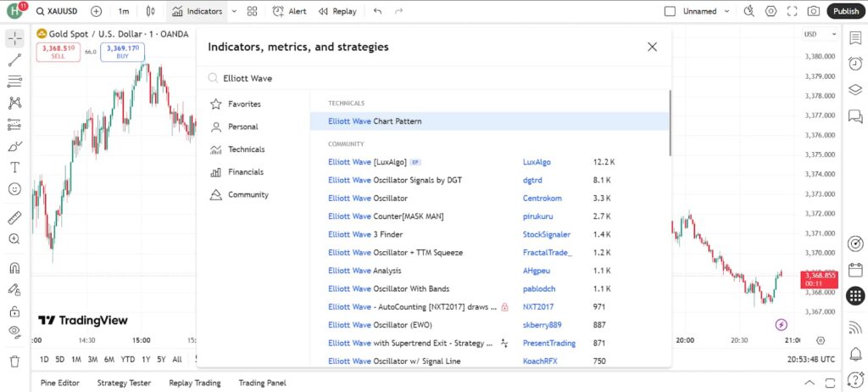
Task: Select the ruler measure tool
Action: (14, 217)
